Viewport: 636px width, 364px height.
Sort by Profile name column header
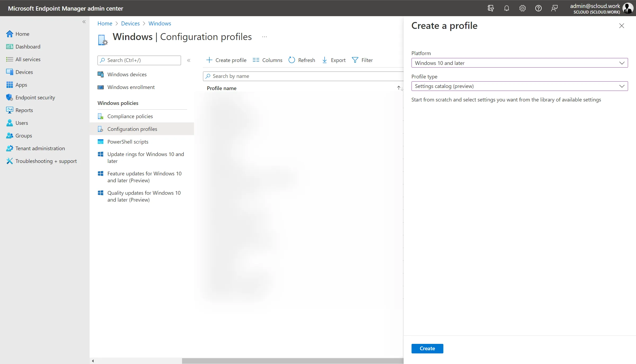pos(222,88)
